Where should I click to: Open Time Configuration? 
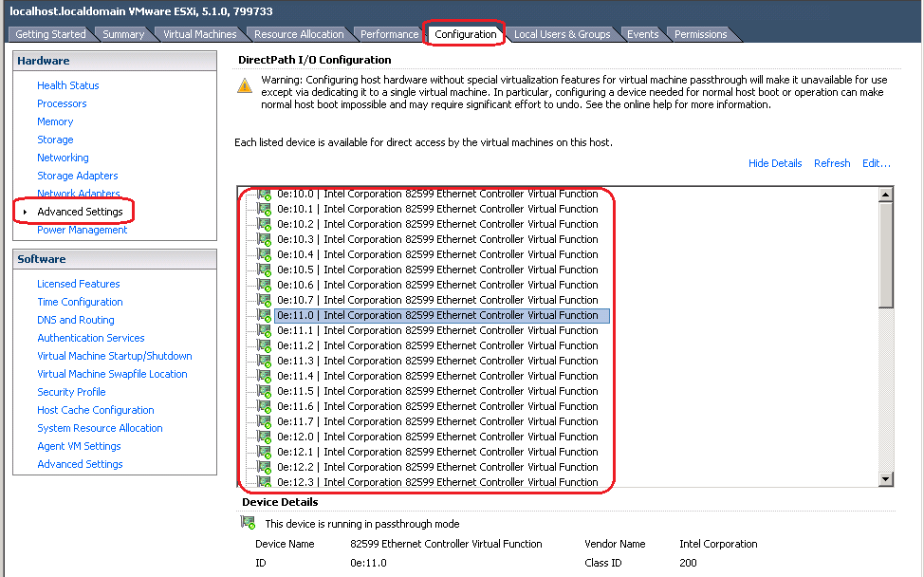click(x=80, y=302)
